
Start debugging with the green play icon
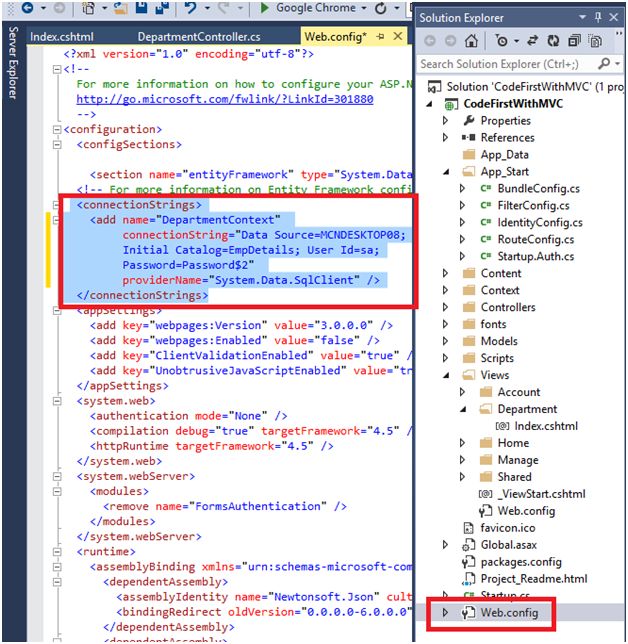[265, 7]
